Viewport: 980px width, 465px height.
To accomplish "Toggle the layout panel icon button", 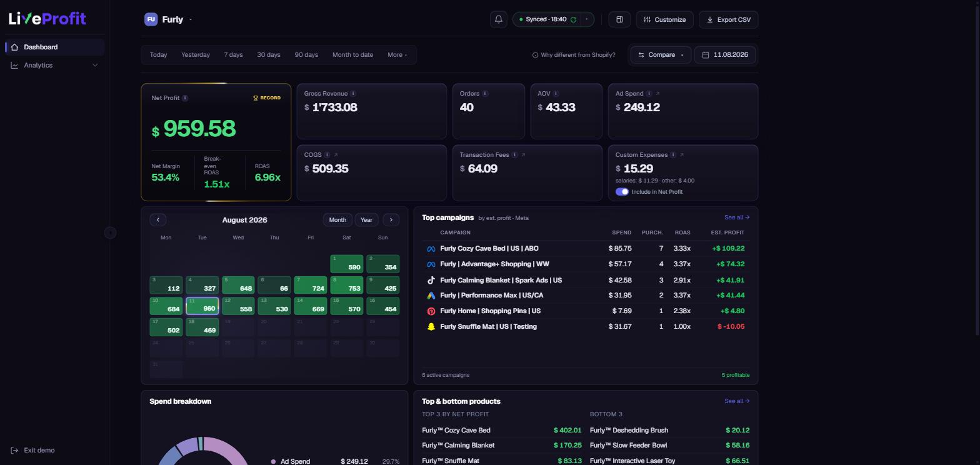I will pos(619,19).
